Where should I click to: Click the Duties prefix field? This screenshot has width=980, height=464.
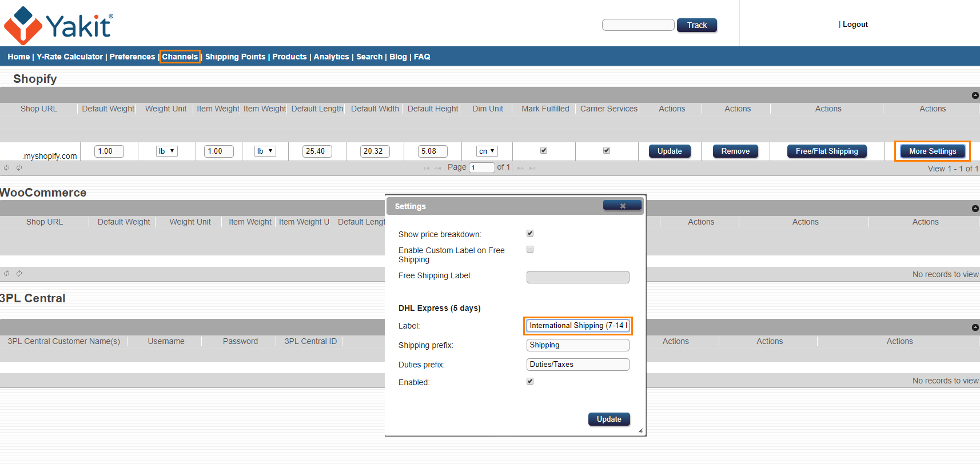[577, 365]
